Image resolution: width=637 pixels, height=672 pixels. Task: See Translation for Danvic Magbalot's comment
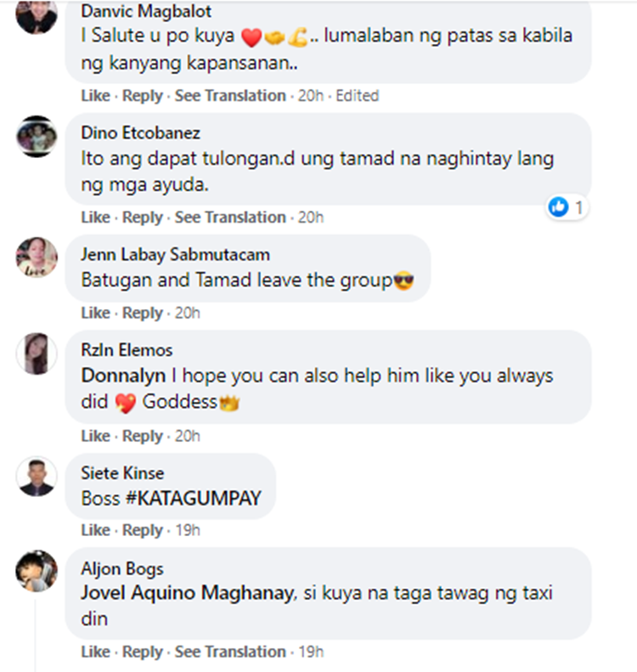point(230,95)
